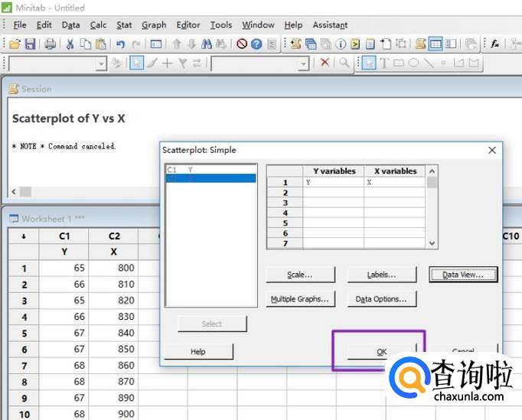Open the blue question-mark Help icon

tap(256, 44)
